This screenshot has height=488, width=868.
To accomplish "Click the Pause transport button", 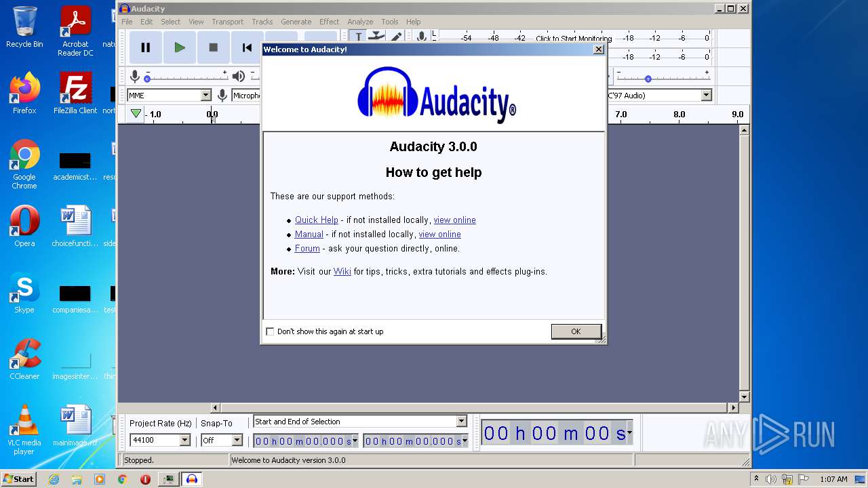I will (145, 47).
